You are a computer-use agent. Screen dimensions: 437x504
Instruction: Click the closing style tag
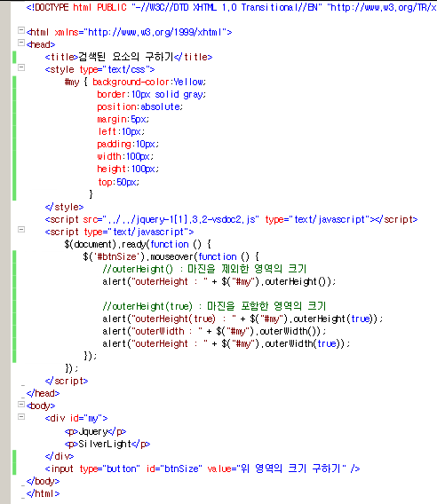click(64, 207)
